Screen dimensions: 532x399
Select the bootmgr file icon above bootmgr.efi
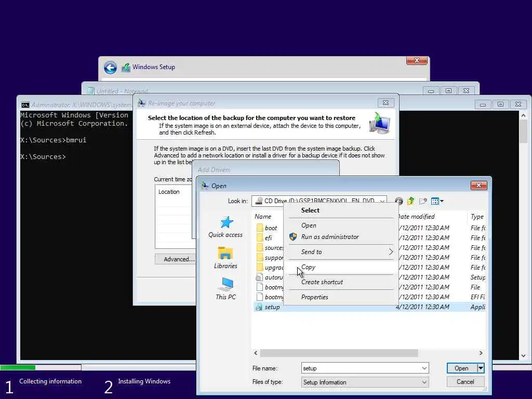tap(260, 287)
